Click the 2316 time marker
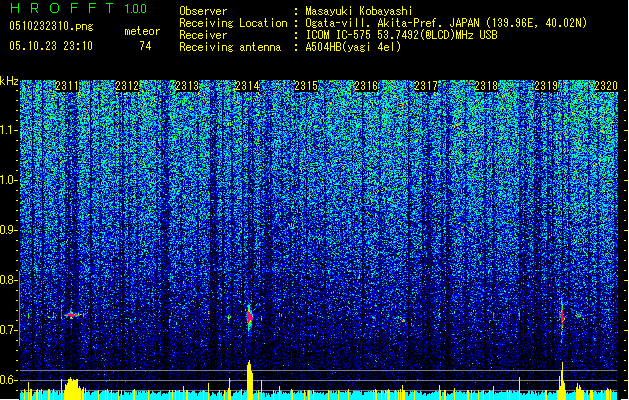 tap(366, 86)
